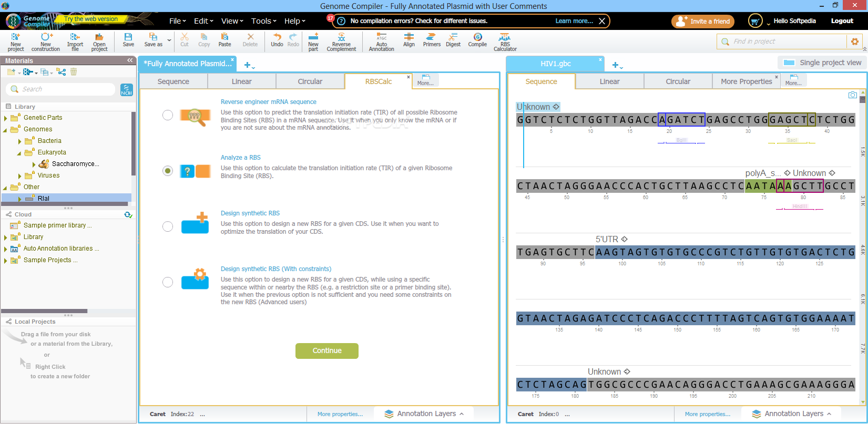868x424 pixels.
Task: Click Analyze a RBS title link
Action: pos(241,158)
